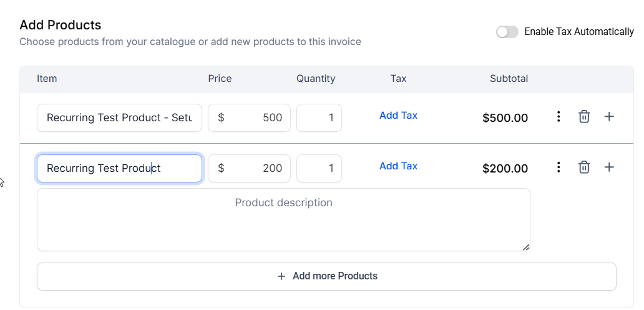The height and width of the screenshot is (310, 644).
Task: Grab the description box resize handle
Action: coord(526,247)
